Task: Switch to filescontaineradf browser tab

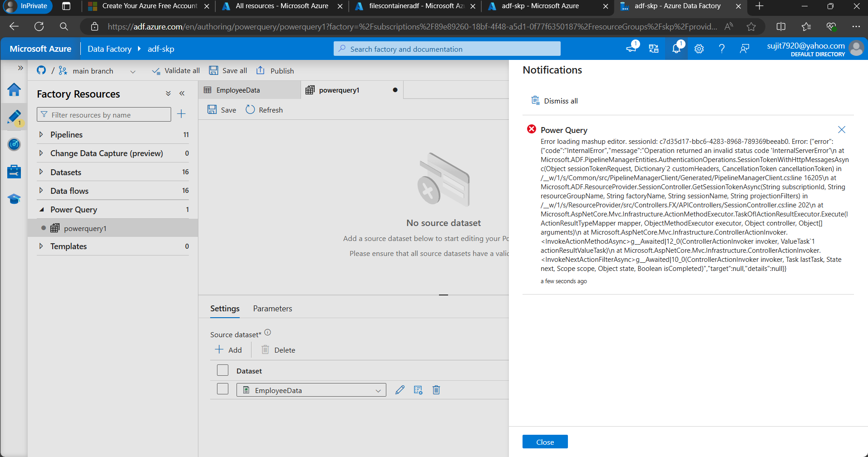Action: tap(416, 6)
